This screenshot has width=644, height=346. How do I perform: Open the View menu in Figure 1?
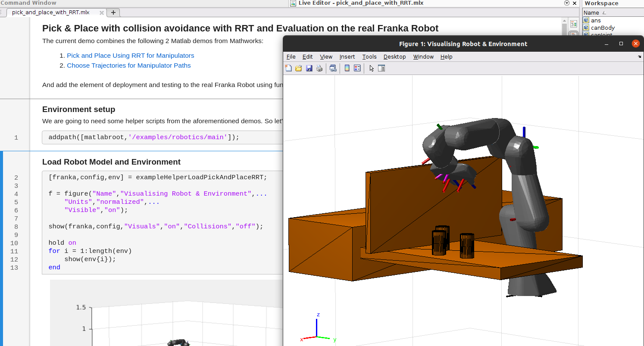326,56
